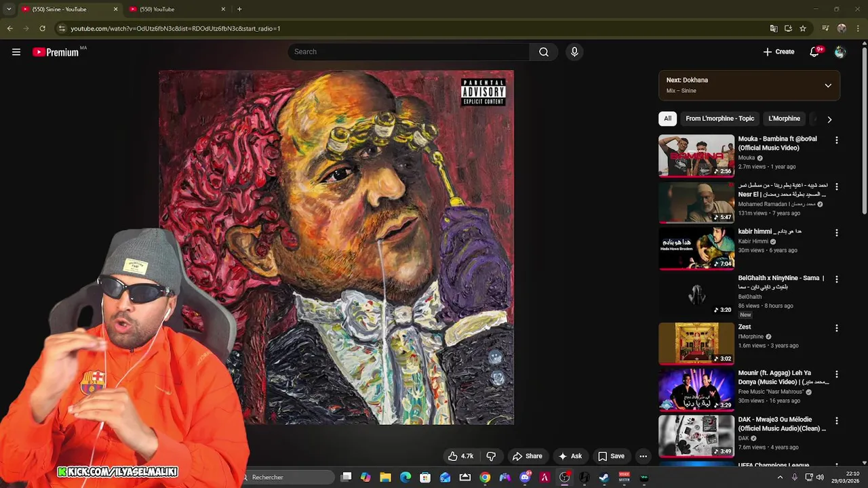868x488 pixels.
Task: Show hidden system tray icons
Action: tap(780, 477)
